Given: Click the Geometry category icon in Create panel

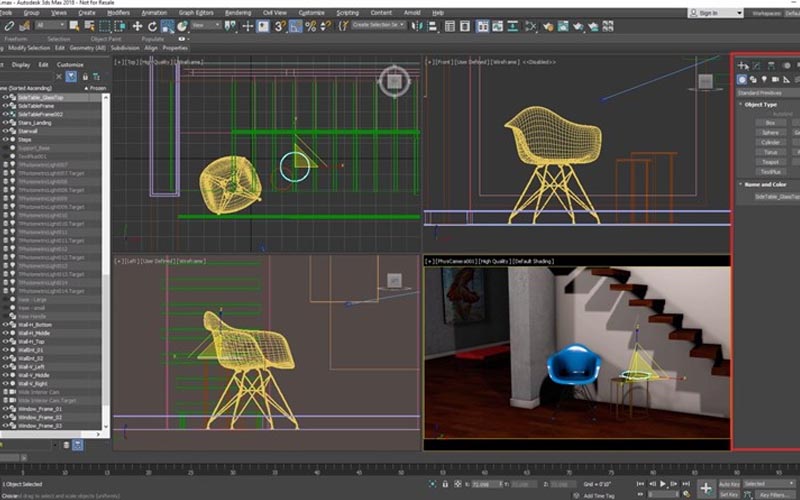Looking at the screenshot, I should click(742, 79).
